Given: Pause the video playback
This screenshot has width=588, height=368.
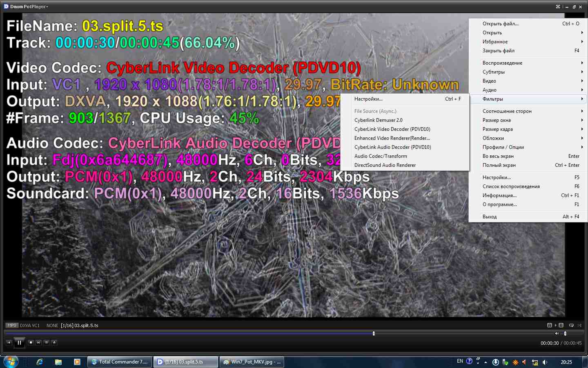Looking at the screenshot, I should tap(19, 343).
